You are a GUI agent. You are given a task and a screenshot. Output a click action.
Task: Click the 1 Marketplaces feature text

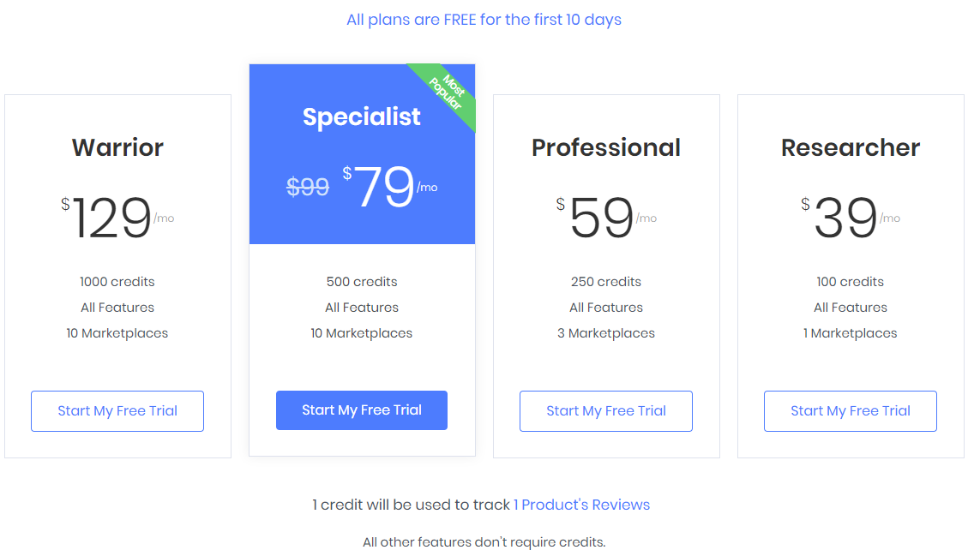pyautogui.click(x=851, y=333)
